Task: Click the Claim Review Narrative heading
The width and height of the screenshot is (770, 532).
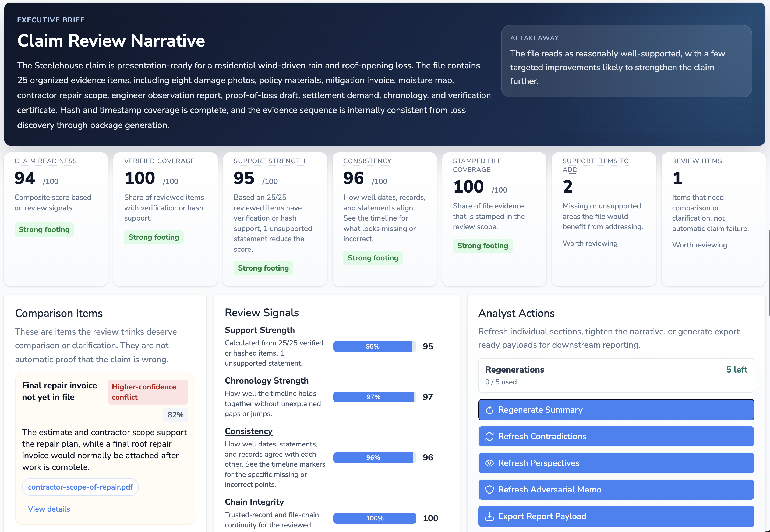Action: 111,41
